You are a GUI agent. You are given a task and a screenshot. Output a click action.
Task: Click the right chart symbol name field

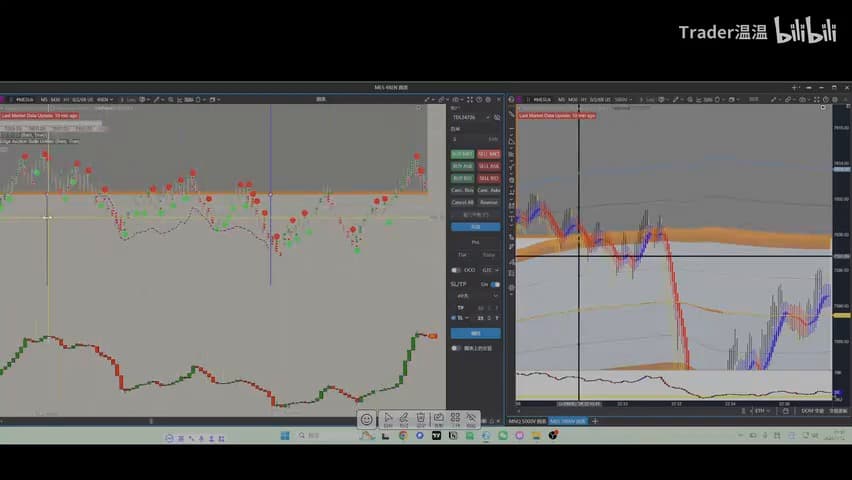coord(542,99)
